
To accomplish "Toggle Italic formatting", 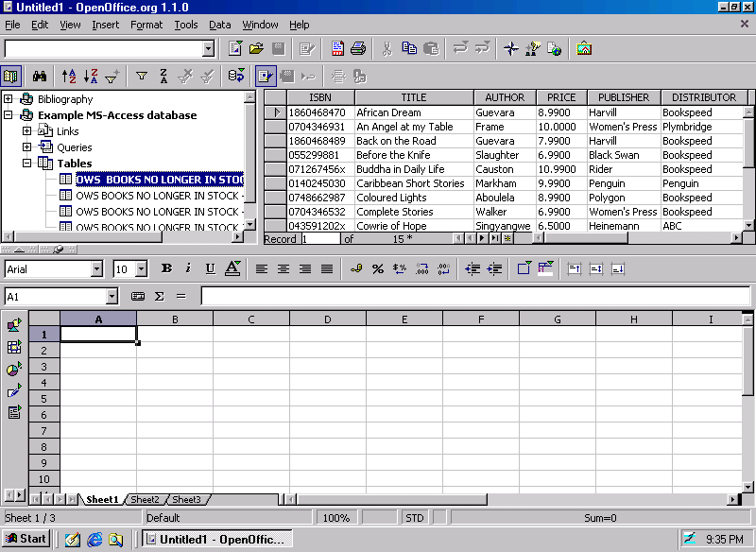I will point(188,269).
